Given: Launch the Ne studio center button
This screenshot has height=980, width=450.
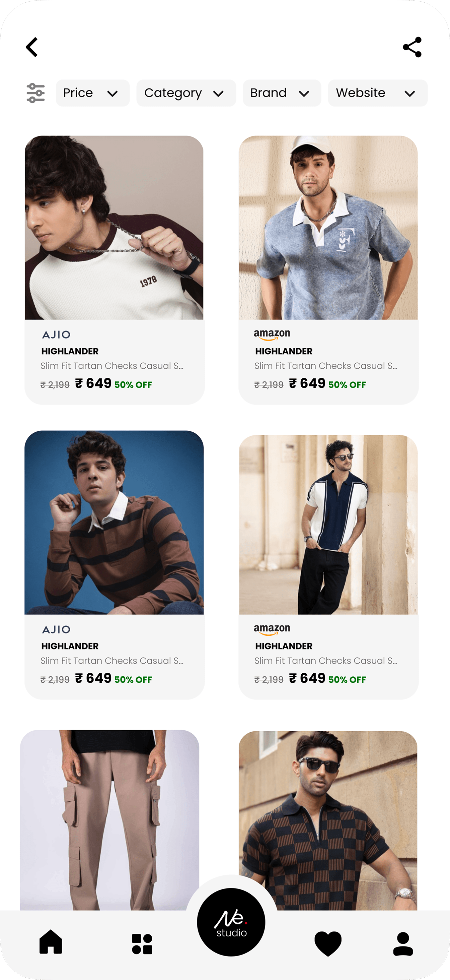Looking at the screenshot, I should [x=231, y=922].
